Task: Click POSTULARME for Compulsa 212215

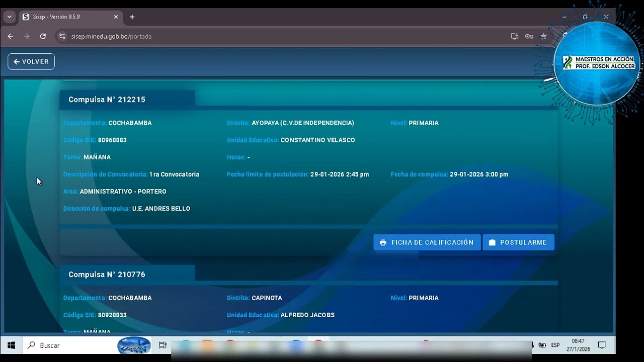Action: (519, 242)
